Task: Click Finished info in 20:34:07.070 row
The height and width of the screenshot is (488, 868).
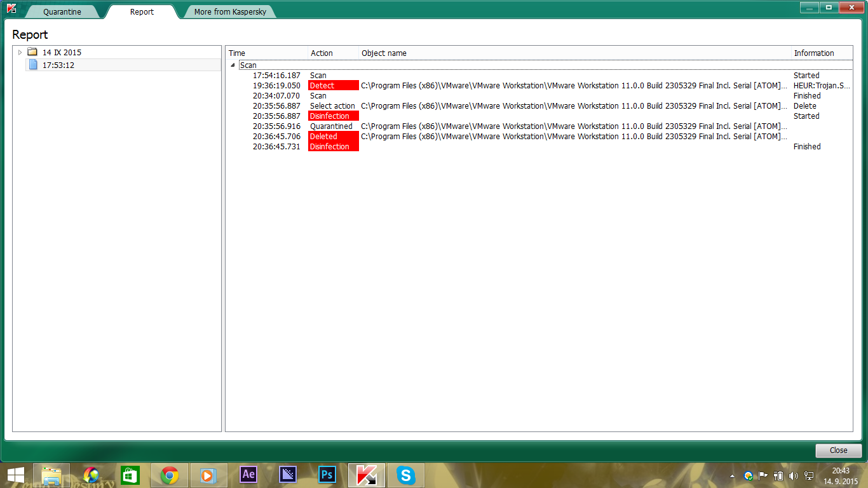Action: click(807, 96)
